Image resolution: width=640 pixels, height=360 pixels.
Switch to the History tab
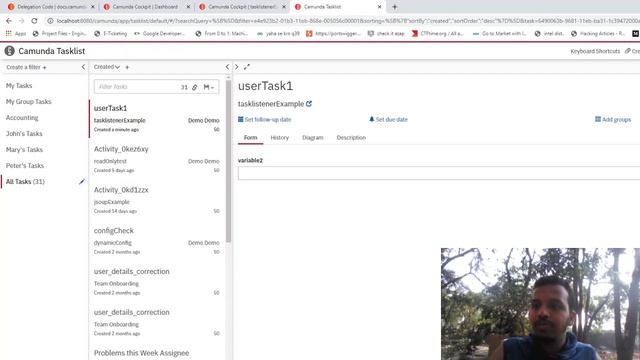(x=280, y=138)
